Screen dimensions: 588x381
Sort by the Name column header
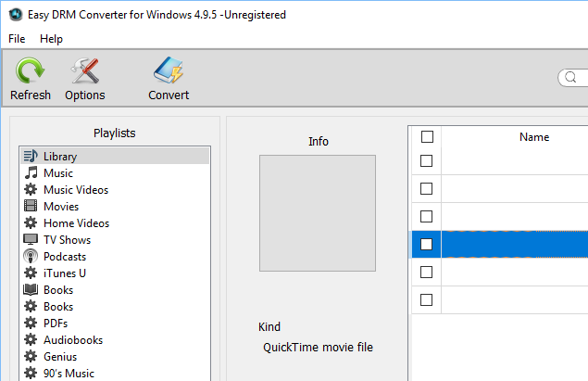click(534, 137)
